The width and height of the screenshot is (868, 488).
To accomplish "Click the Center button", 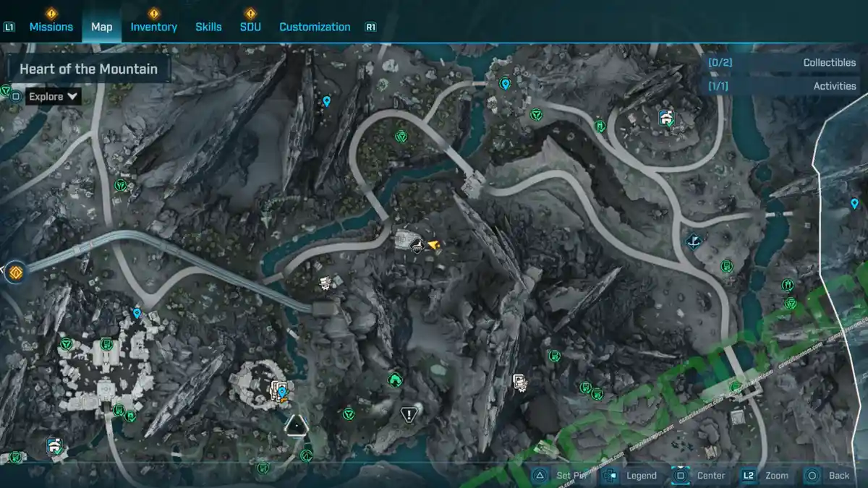I will pos(700,475).
